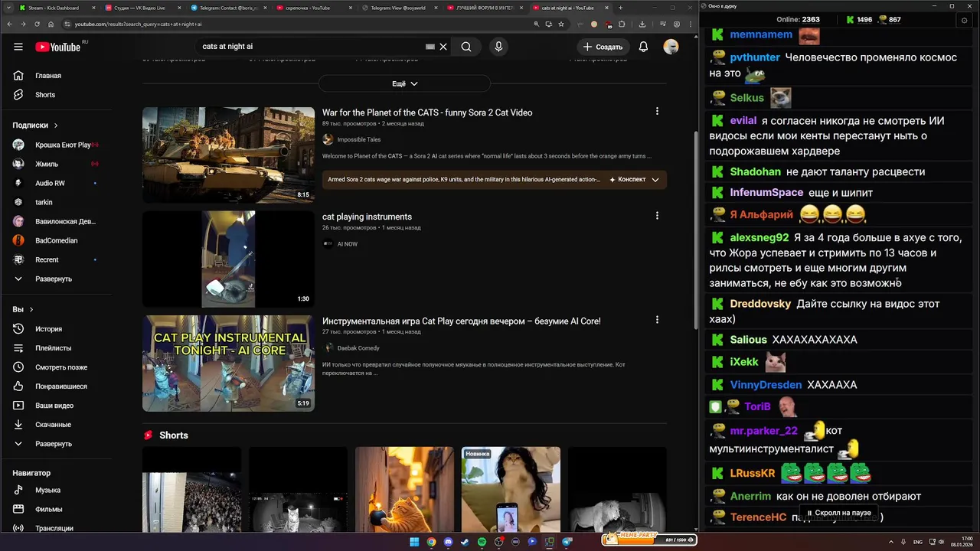Click the Создать create button
The image size is (980, 551).
pyautogui.click(x=603, y=47)
